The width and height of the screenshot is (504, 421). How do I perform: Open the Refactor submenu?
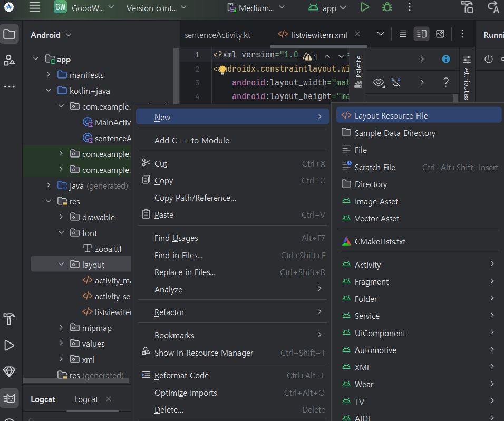tap(232, 312)
